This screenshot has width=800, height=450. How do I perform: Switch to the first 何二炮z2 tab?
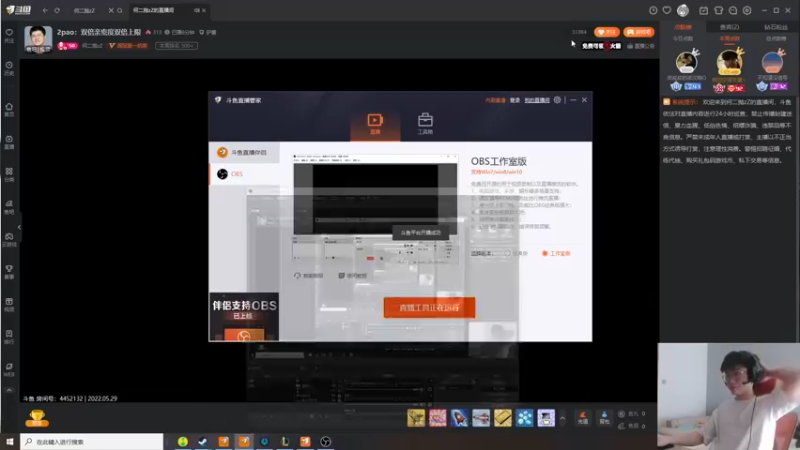click(x=84, y=10)
